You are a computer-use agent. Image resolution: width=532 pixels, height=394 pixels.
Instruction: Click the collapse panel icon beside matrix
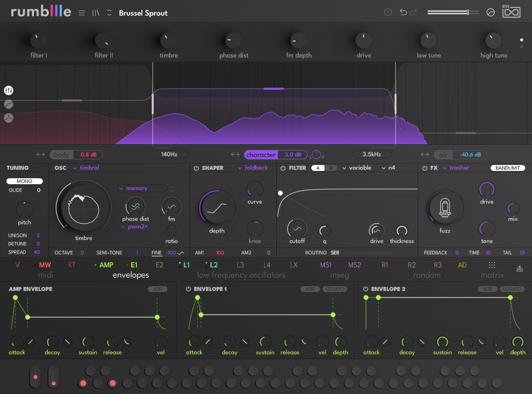(x=520, y=268)
